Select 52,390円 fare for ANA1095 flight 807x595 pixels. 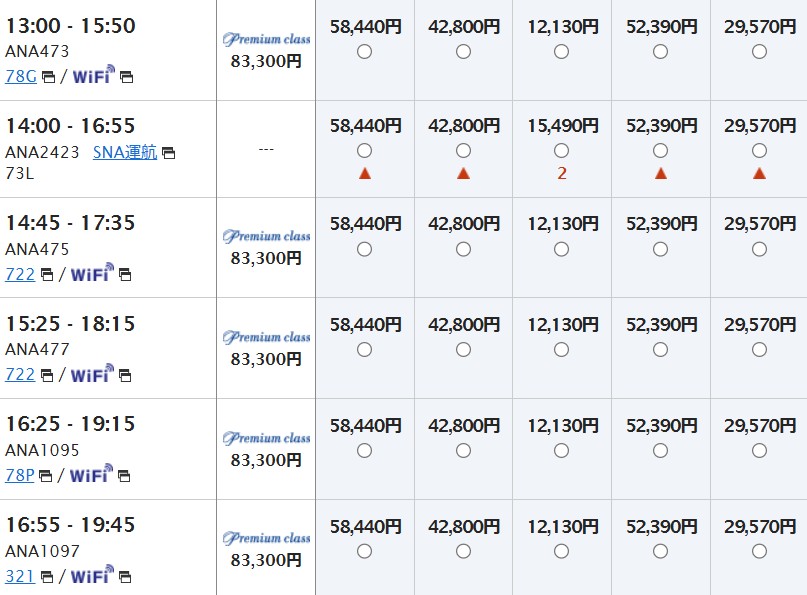(x=660, y=450)
